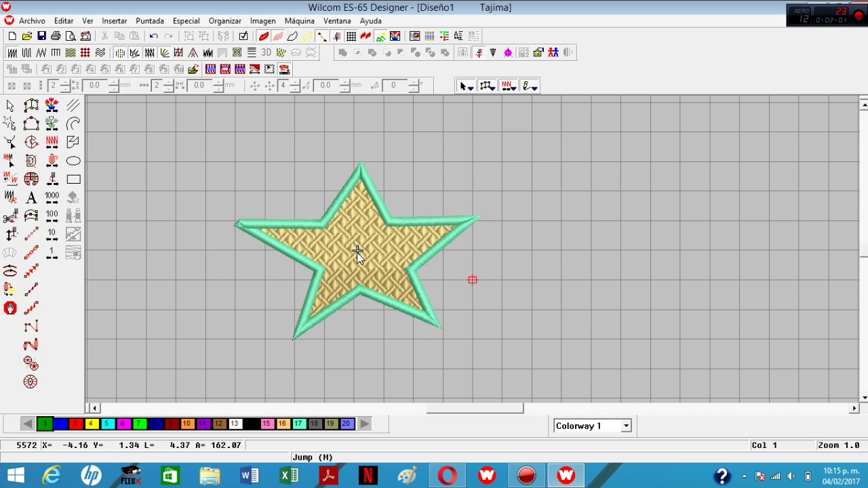
Task: Click the magenta circle compass icon
Action: coord(508,52)
